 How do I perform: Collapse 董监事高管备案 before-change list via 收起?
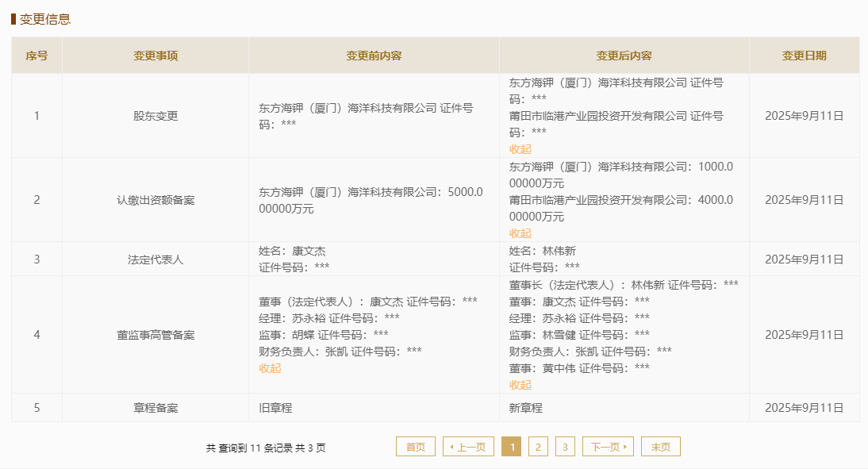(270, 368)
